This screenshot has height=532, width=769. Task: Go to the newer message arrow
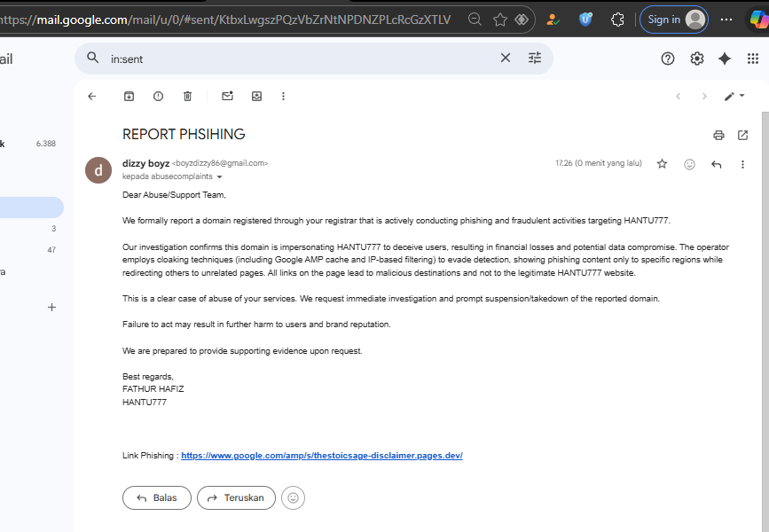[679, 96]
